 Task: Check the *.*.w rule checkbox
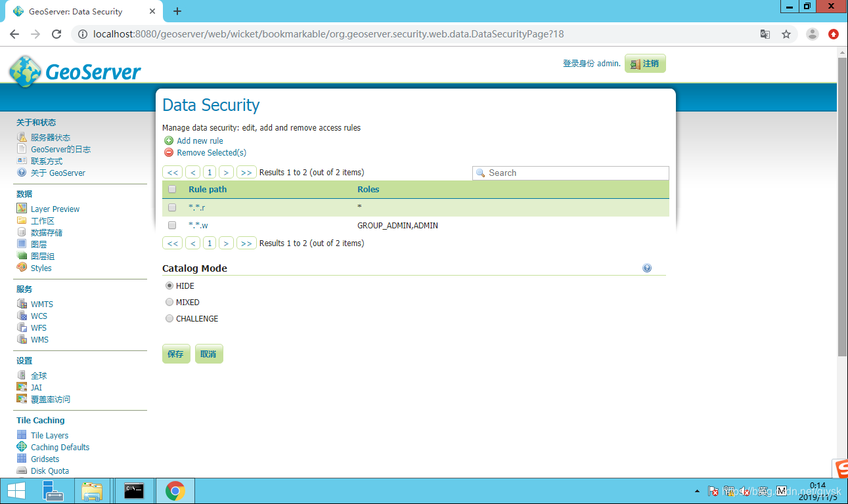[x=172, y=225]
